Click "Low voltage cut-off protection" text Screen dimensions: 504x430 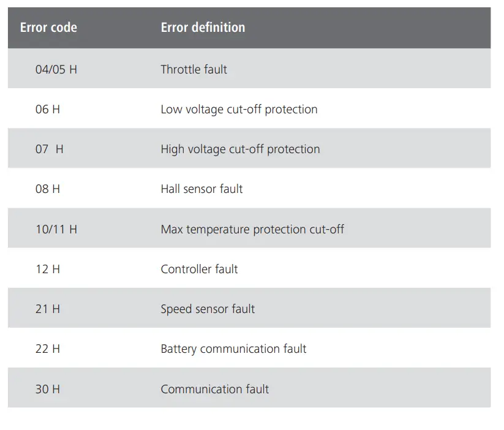coord(239,110)
